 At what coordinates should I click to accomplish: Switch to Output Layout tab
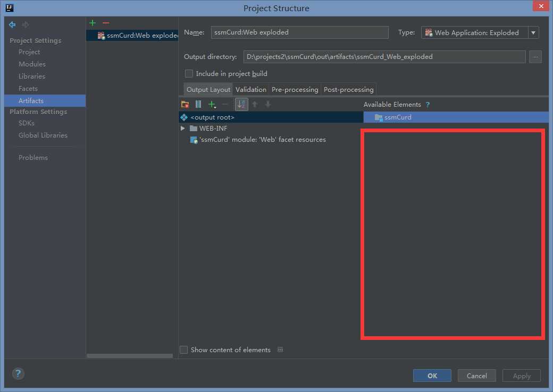coord(208,90)
